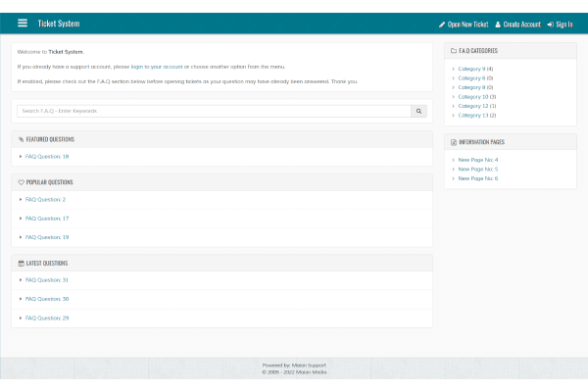Select Category 10 in F.A.Q categories
Screen dimensions: 588x392
point(473,97)
